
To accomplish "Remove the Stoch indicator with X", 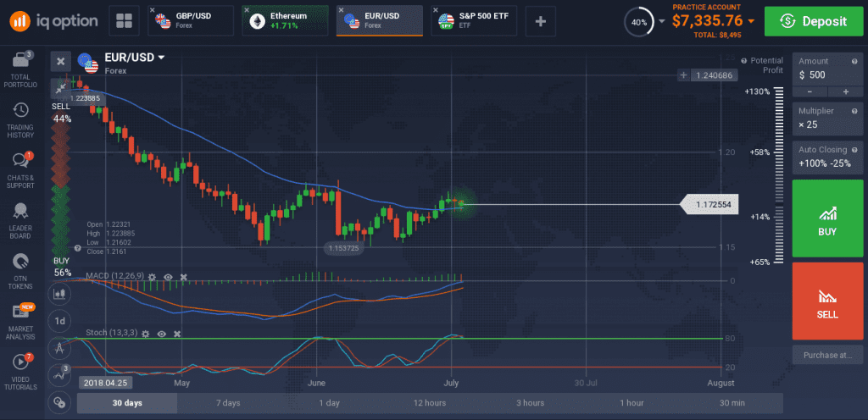I will (177, 334).
